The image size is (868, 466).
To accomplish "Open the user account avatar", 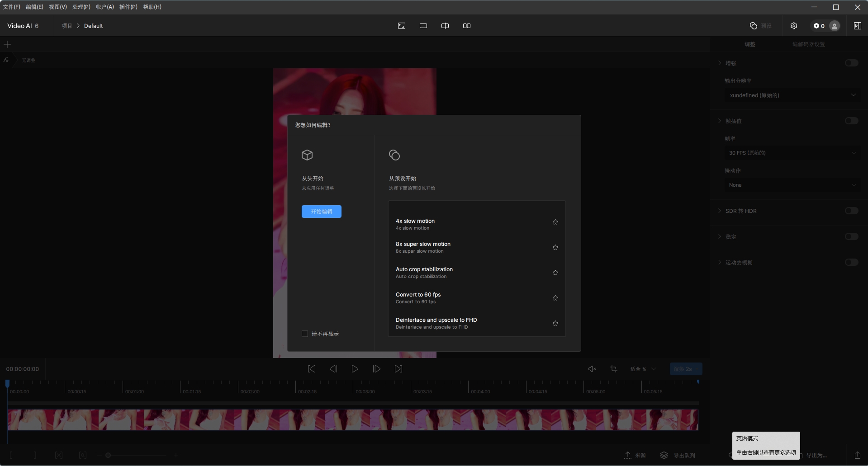I will [x=835, y=26].
